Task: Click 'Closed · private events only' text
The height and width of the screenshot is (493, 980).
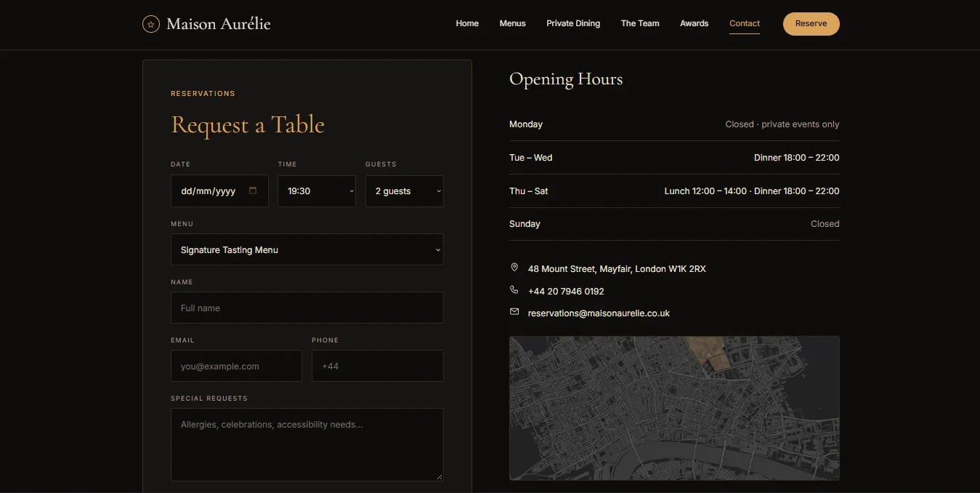Action: click(782, 124)
